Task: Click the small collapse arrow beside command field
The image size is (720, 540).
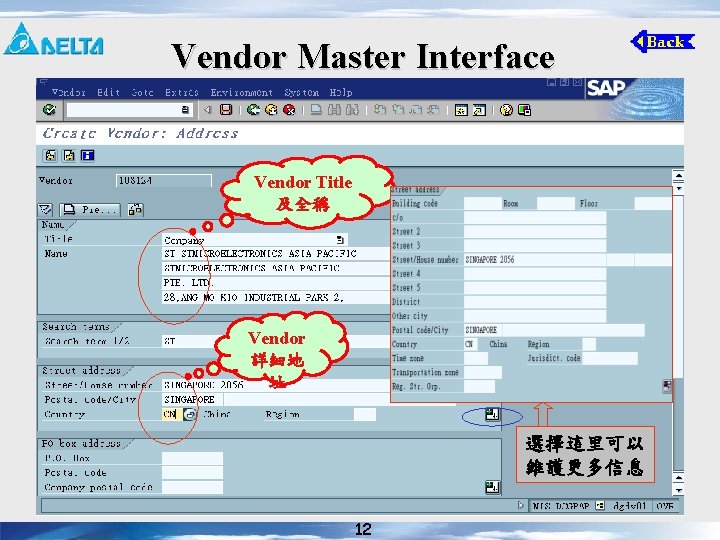Action: [208, 110]
